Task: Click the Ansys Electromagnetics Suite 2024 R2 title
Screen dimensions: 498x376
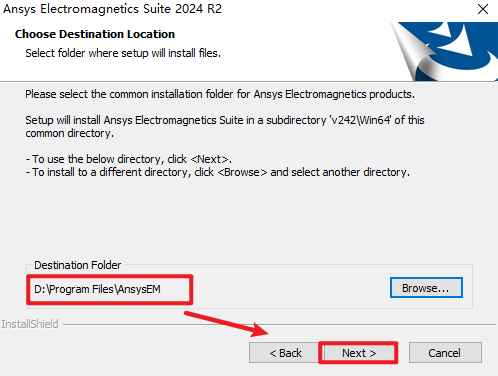Action: coord(112,9)
